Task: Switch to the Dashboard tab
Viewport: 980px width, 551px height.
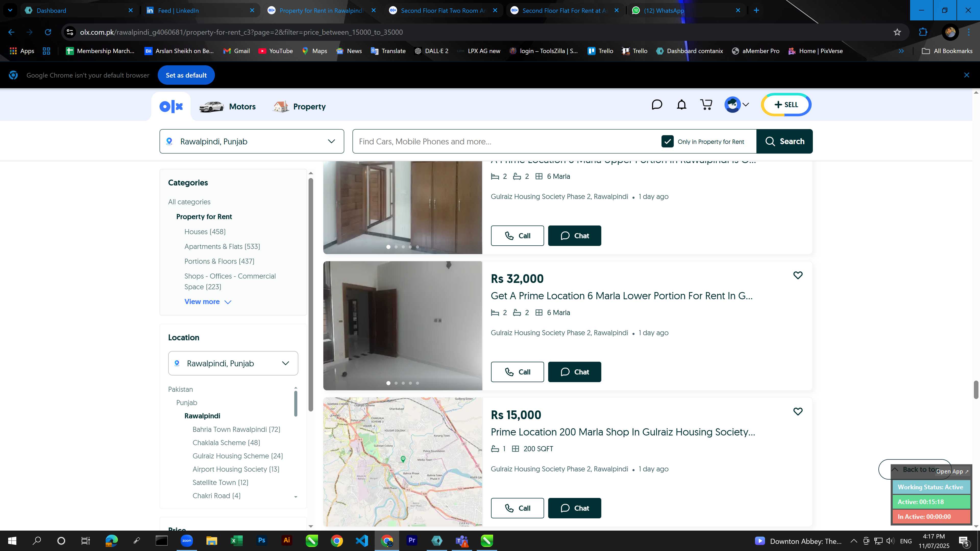Action: 79,10
